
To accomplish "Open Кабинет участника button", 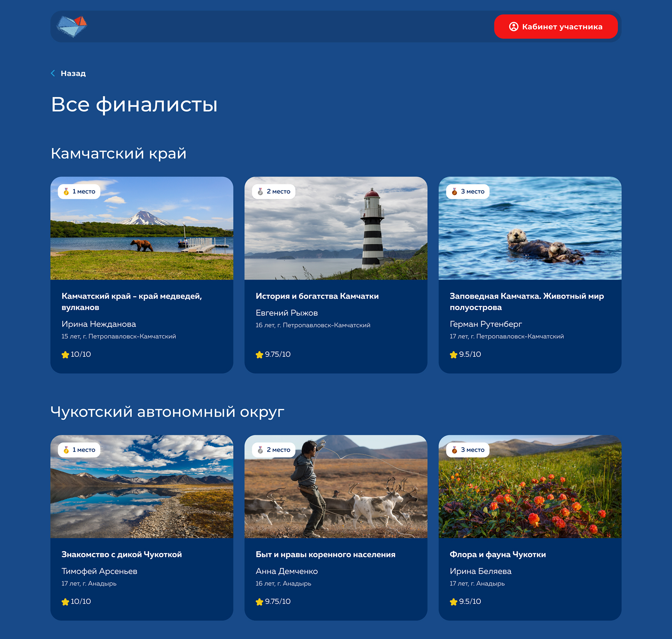I will tap(555, 27).
